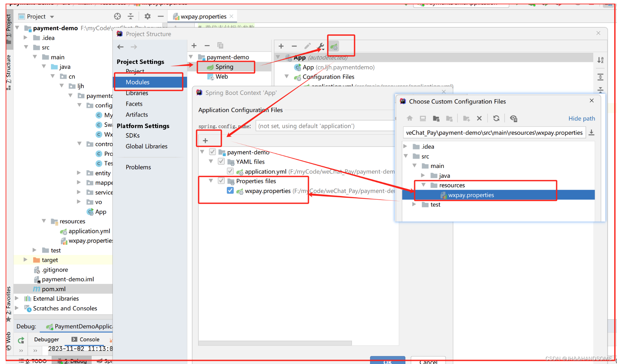Remove the selected module with minus icon
617x364 pixels.
click(207, 45)
